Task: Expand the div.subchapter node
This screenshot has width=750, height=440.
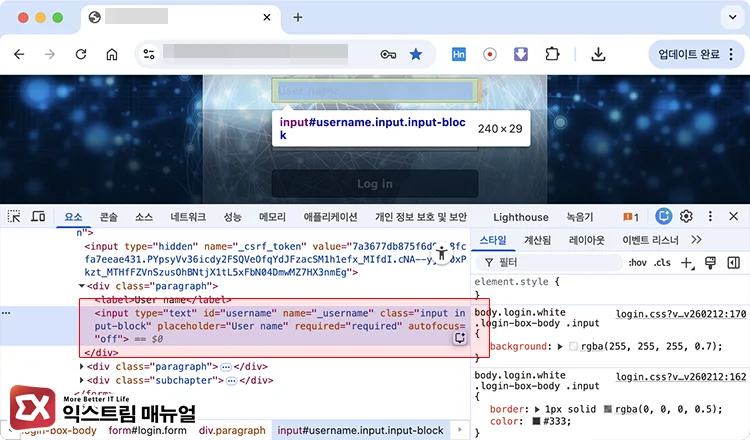Action: [x=82, y=381]
